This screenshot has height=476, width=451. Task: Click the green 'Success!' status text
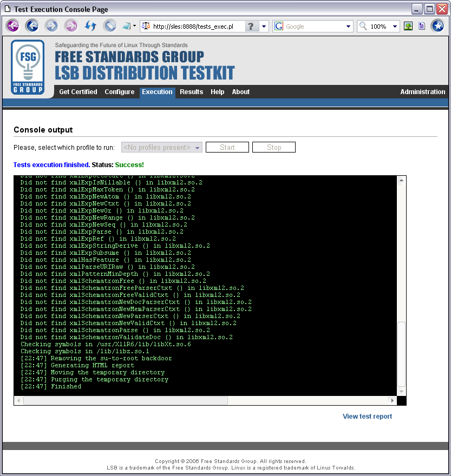(x=129, y=165)
